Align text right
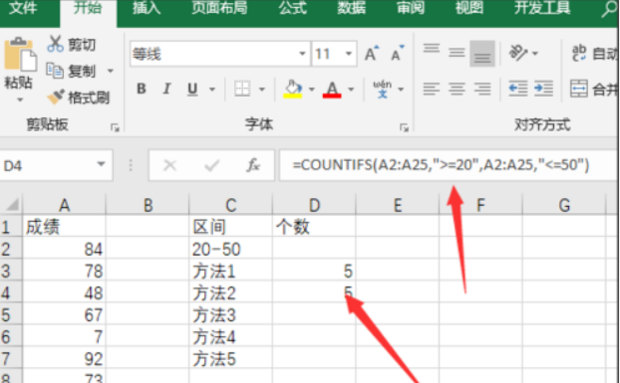This screenshot has height=383, width=620. [x=482, y=89]
